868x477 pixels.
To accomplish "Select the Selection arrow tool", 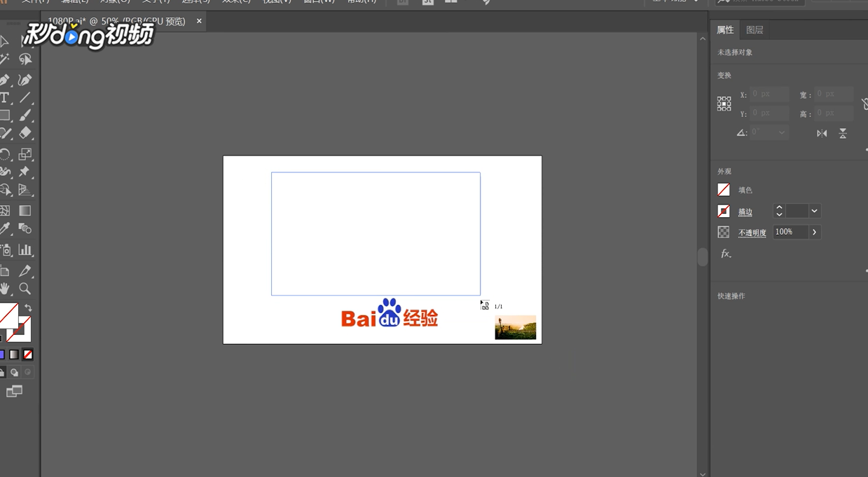I will (x=5, y=42).
